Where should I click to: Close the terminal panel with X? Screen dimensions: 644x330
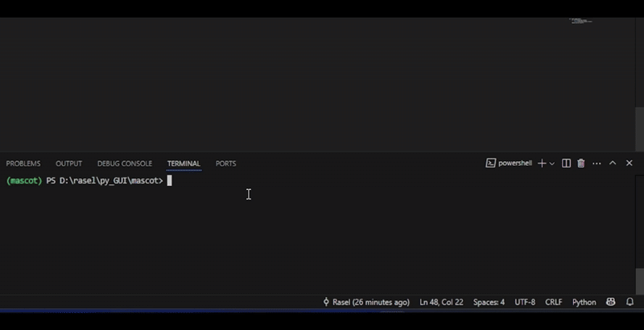click(629, 163)
